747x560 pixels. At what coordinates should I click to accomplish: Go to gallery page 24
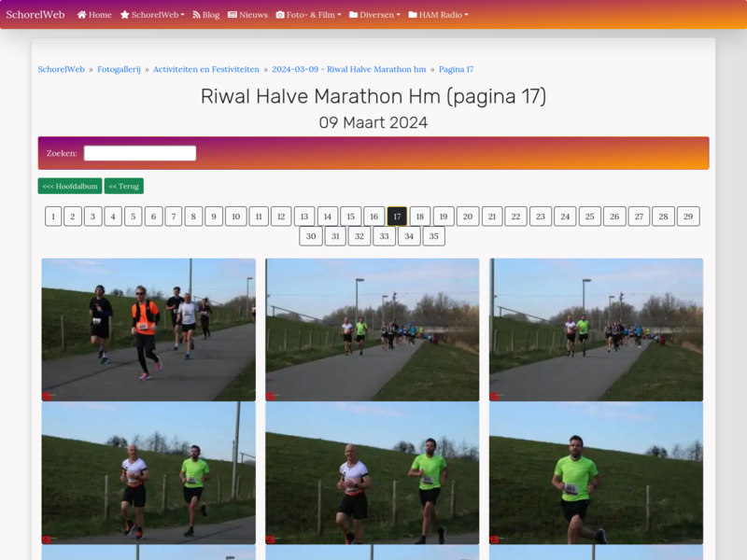coord(565,217)
